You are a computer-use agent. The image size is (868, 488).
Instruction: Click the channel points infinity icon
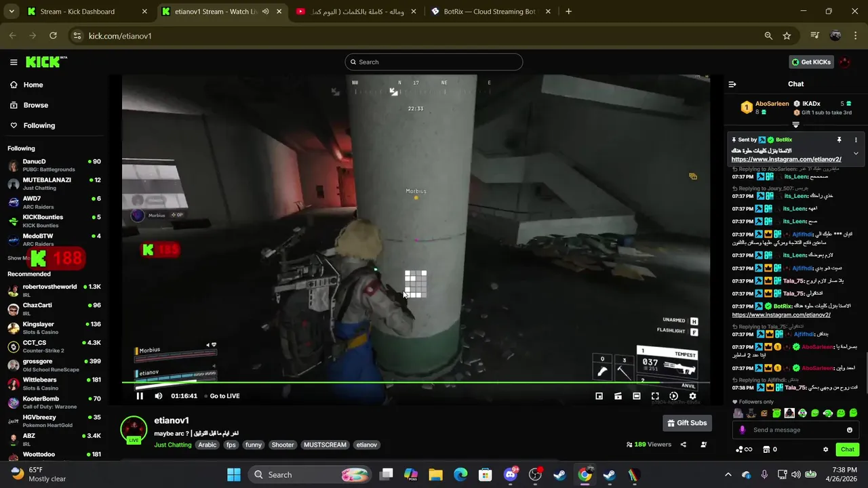click(x=744, y=449)
